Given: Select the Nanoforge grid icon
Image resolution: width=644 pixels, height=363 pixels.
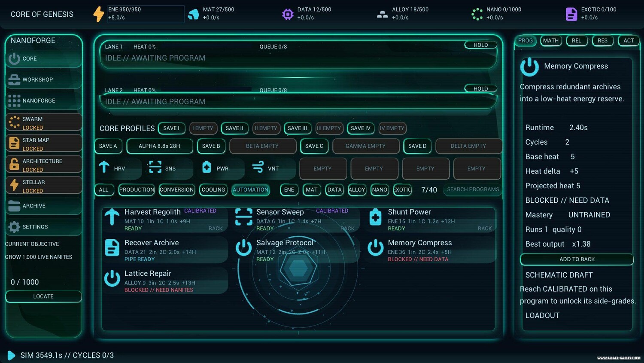Looking at the screenshot, I should tap(14, 101).
